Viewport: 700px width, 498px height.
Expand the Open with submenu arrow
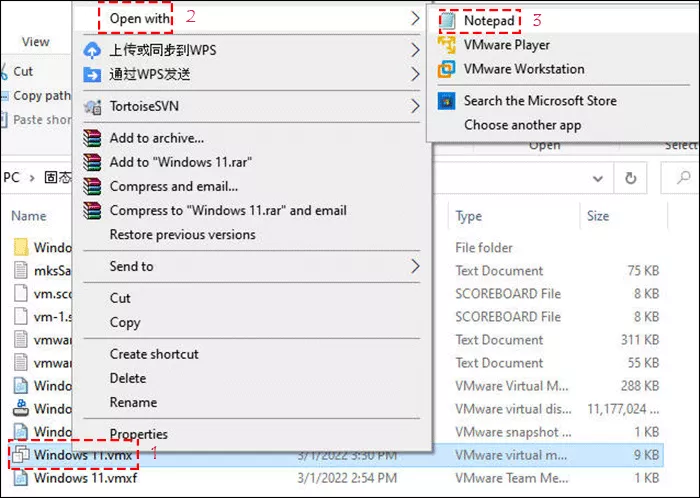(x=415, y=18)
